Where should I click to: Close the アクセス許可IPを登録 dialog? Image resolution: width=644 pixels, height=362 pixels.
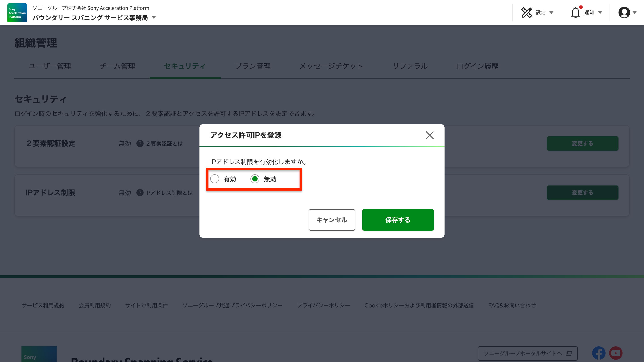tap(430, 135)
